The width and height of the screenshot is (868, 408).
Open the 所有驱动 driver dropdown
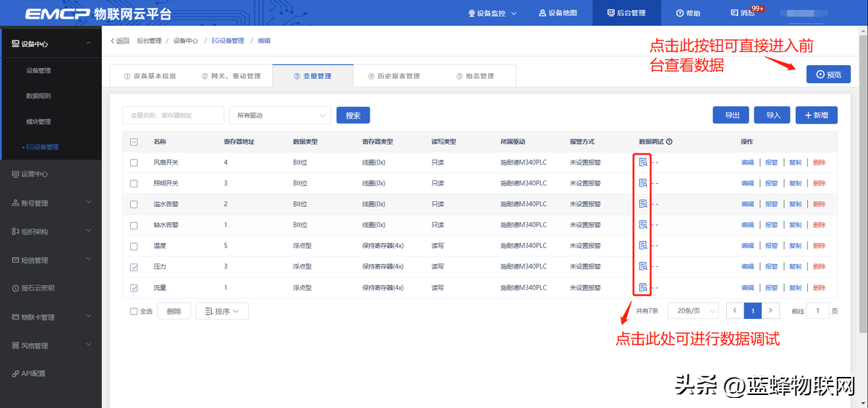[280, 115]
